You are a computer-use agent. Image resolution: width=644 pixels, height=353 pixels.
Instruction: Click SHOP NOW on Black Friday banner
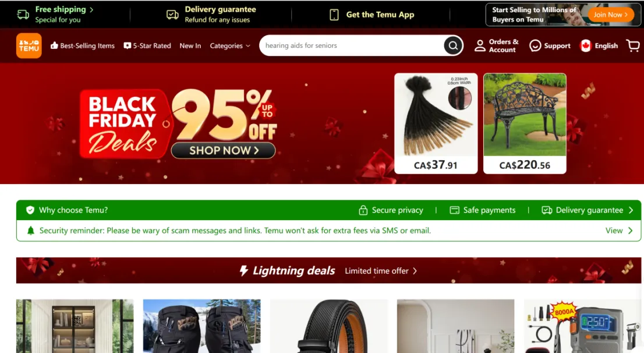pos(224,150)
